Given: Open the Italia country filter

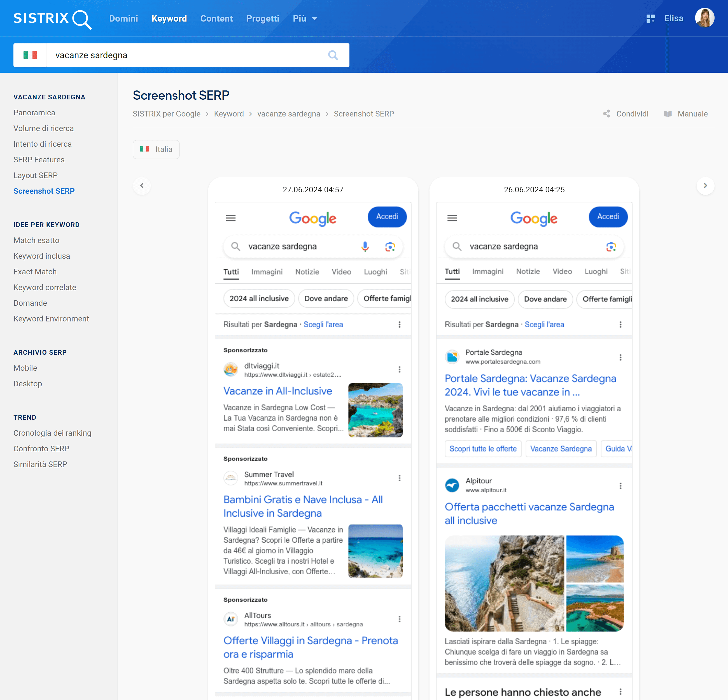Looking at the screenshot, I should pos(156,149).
